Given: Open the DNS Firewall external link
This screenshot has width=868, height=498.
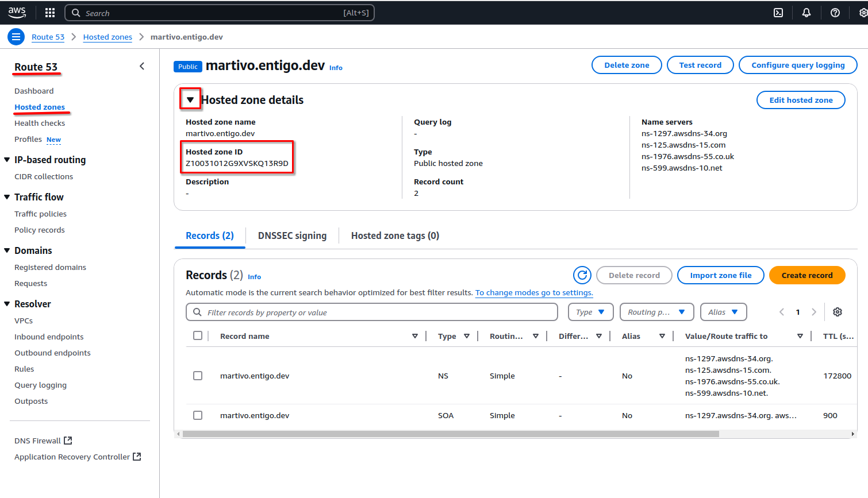Looking at the screenshot, I should [43, 441].
